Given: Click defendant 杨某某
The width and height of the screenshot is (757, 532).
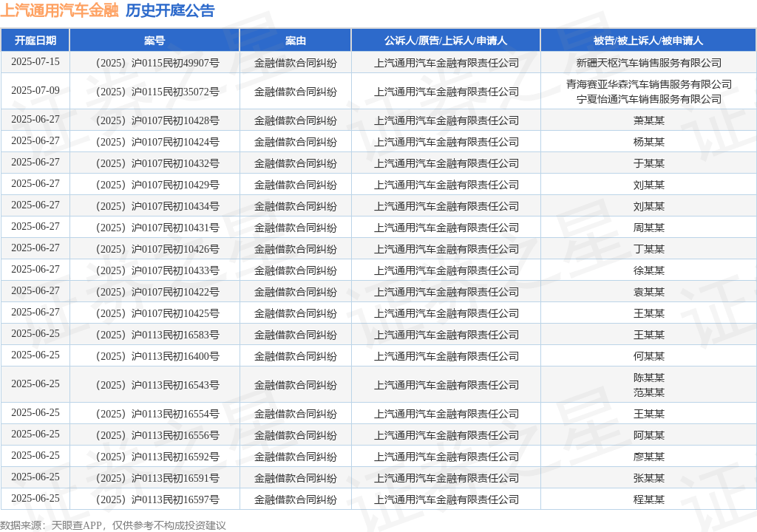Looking at the screenshot, I should [x=649, y=142].
